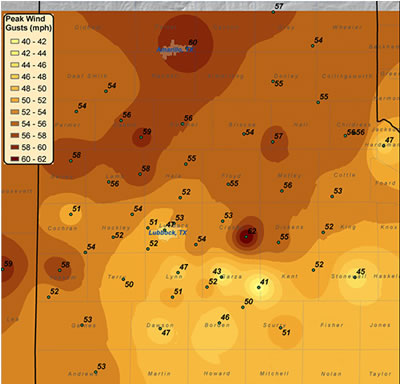Select the 62 peak gust value

[x=252, y=231]
